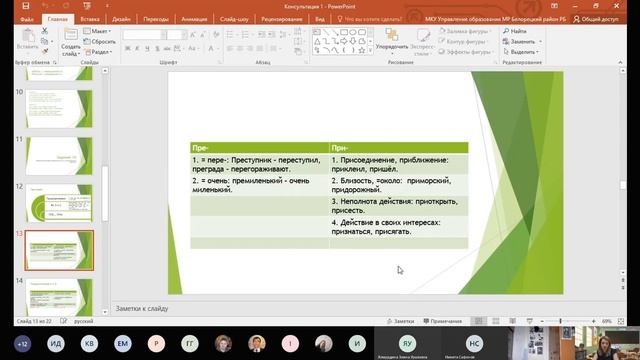The image size is (640, 360).
Task: Click the Вставить paste button
Action: pos(27,40)
